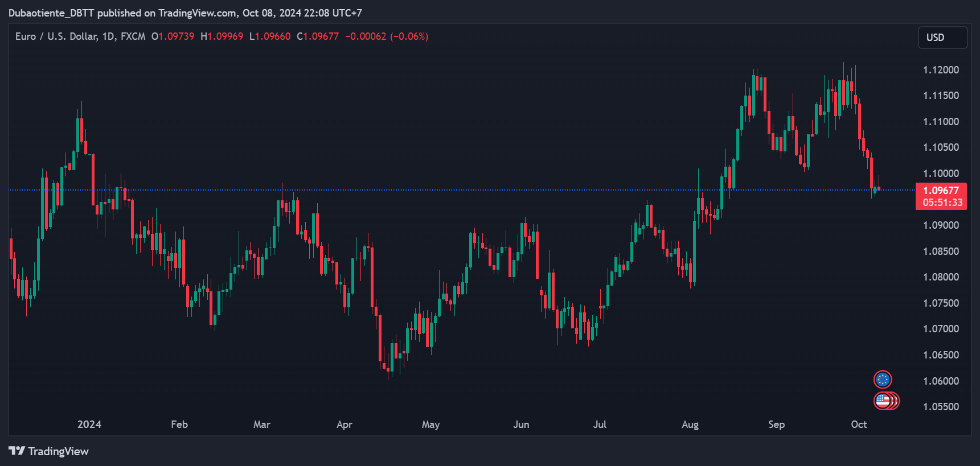Click the 1.11500 price axis label
This screenshot has height=466, width=980.
point(941,96)
